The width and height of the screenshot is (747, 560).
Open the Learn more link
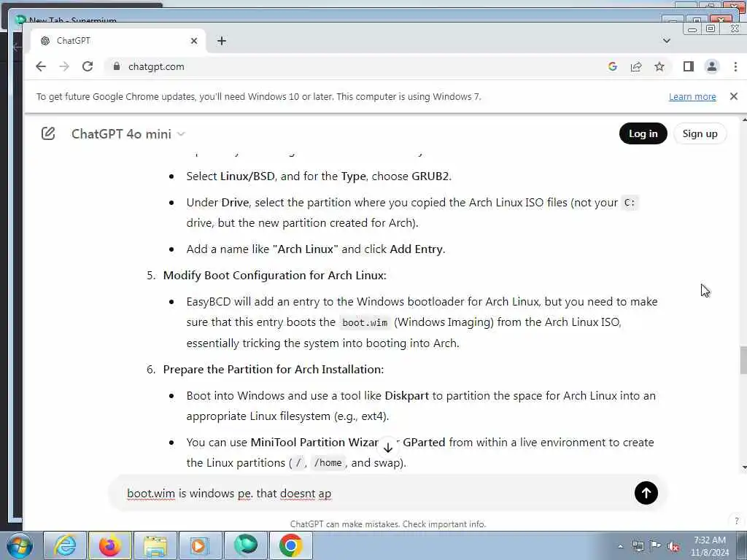692,97
